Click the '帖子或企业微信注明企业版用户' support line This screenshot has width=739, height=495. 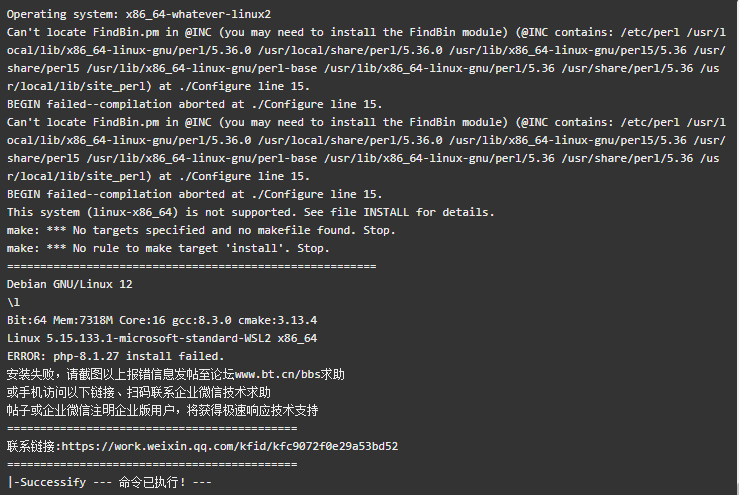[x=163, y=410]
